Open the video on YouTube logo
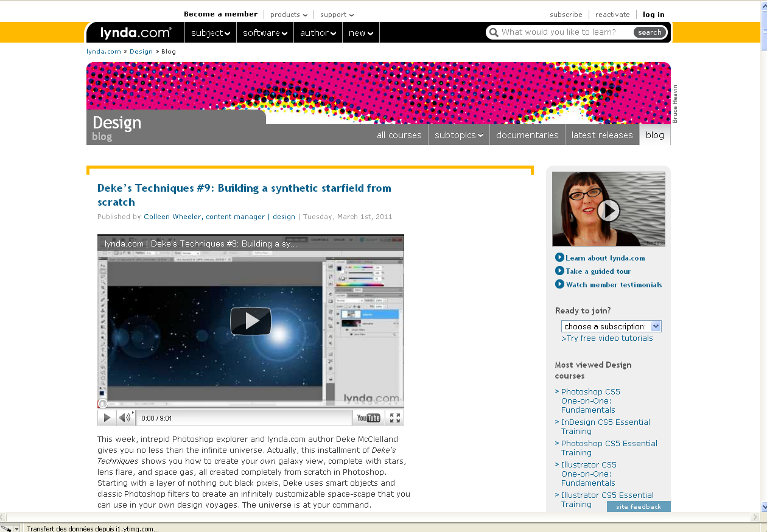767x532 pixels. [x=368, y=418]
